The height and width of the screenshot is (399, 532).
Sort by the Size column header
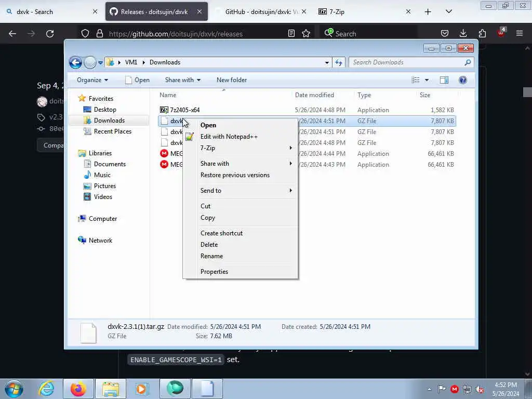click(x=425, y=96)
